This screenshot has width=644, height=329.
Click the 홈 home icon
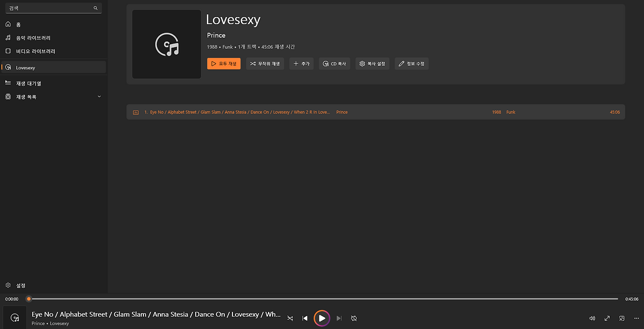(8, 24)
